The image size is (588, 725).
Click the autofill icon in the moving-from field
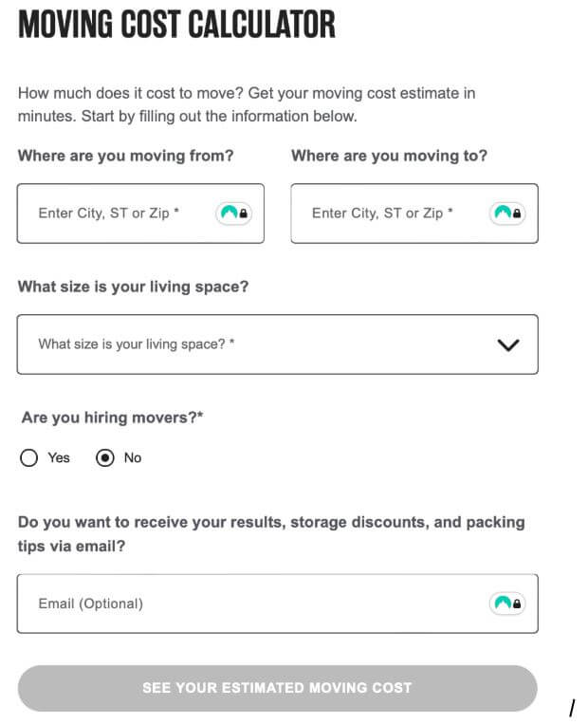[x=233, y=214]
